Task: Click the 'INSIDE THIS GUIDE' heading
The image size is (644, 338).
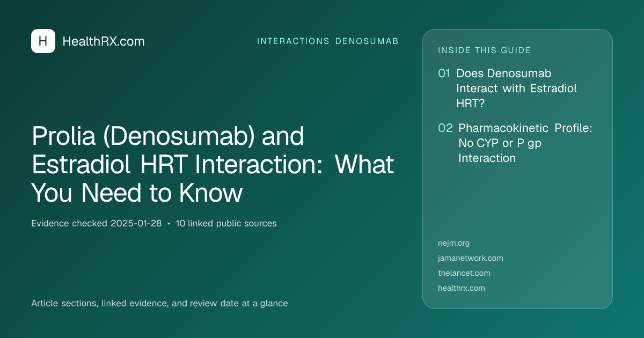Action: click(x=485, y=50)
